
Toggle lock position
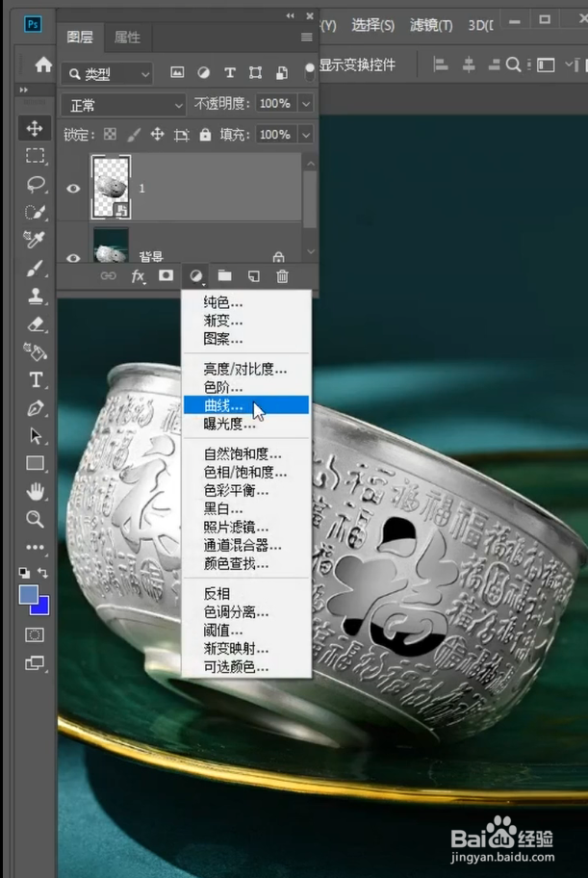pos(158,135)
